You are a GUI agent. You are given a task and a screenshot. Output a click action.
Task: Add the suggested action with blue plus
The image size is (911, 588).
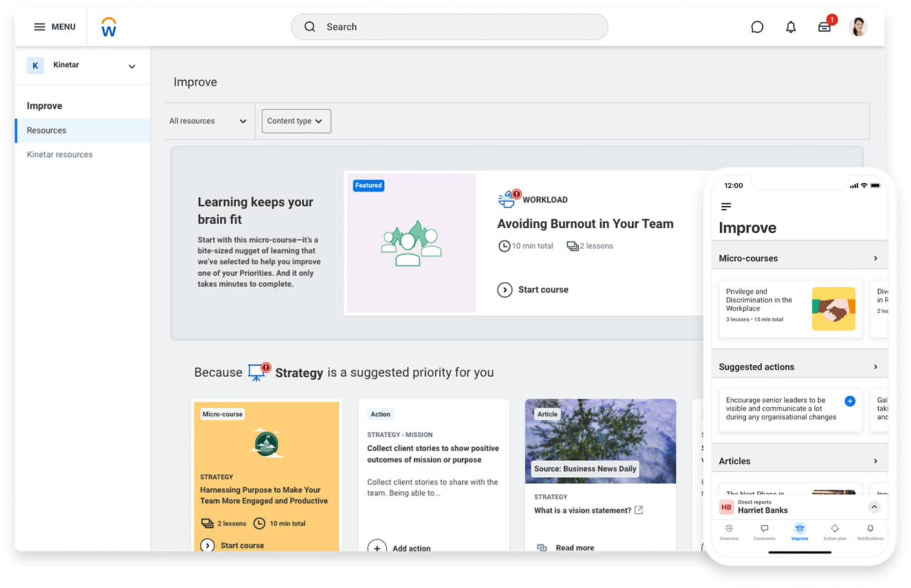click(x=850, y=401)
